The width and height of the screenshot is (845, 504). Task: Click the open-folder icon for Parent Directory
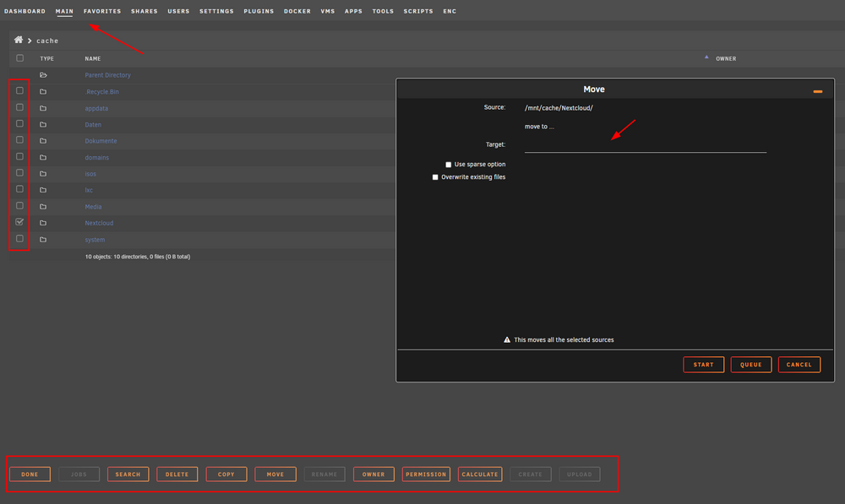[x=43, y=75]
